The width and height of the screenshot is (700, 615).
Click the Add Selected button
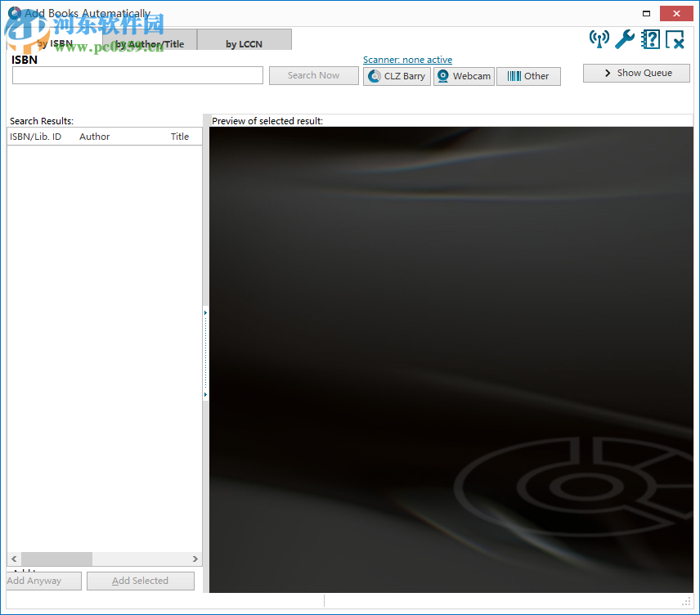point(140,581)
